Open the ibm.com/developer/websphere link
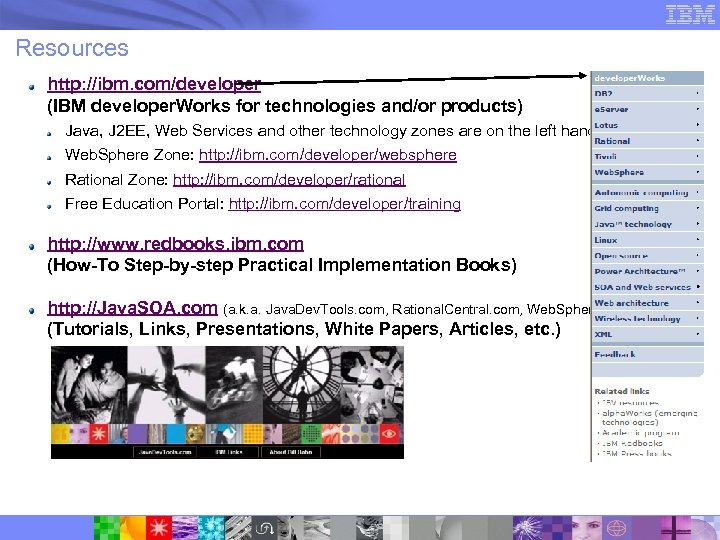This screenshot has height=540, width=720. (327, 155)
